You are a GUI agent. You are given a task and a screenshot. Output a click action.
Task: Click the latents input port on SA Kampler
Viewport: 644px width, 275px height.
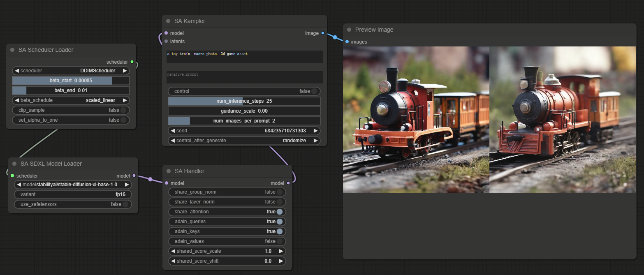tap(166, 41)
